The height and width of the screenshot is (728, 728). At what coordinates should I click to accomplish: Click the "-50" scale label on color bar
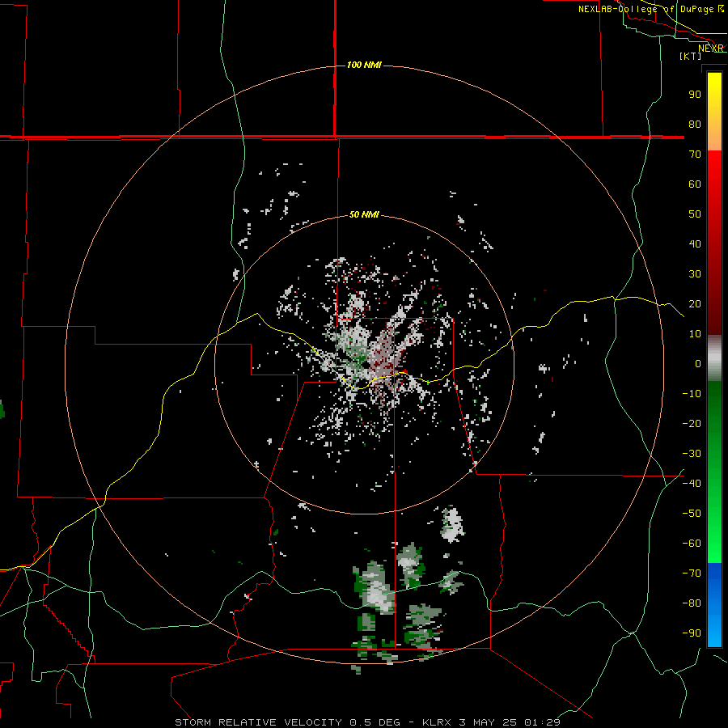(692, 513)
